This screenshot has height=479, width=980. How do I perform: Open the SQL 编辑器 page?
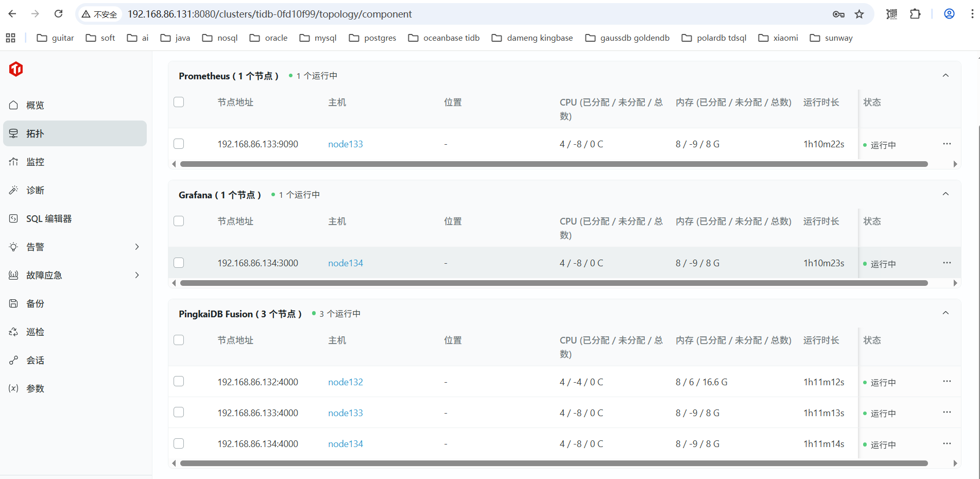coord(49,218)
